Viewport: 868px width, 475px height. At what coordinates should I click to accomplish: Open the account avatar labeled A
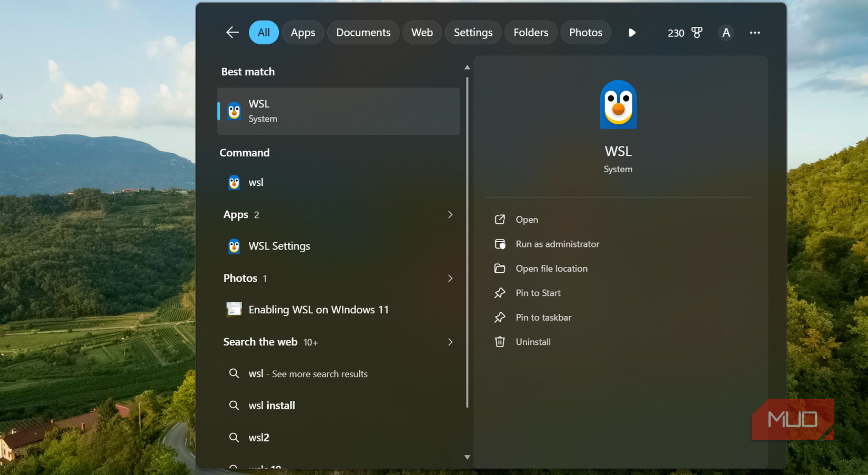[726, 33]
